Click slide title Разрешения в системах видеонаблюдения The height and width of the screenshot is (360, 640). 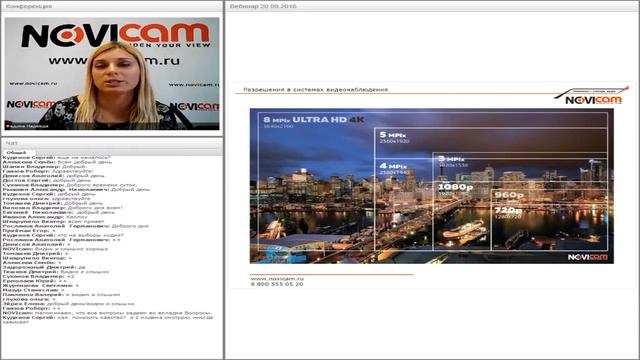tap(316, 89)
